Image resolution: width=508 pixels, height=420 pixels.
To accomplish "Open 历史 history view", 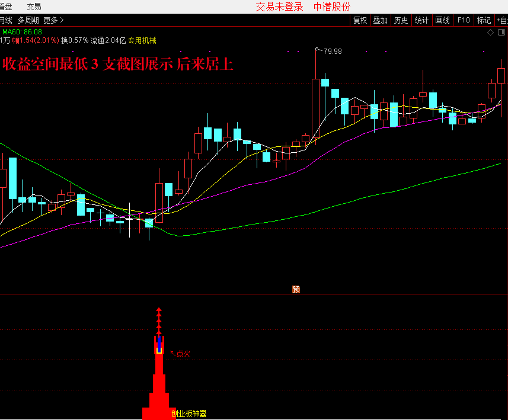I will point(401,20).
